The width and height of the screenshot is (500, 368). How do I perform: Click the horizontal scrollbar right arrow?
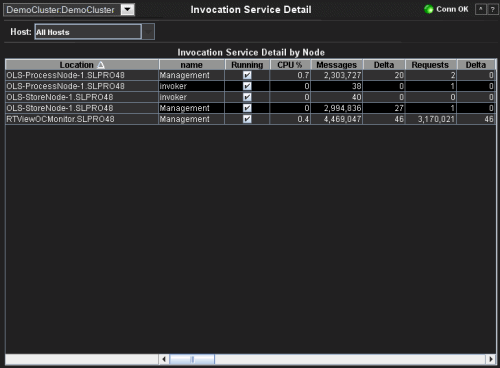(x=491, y=359)
